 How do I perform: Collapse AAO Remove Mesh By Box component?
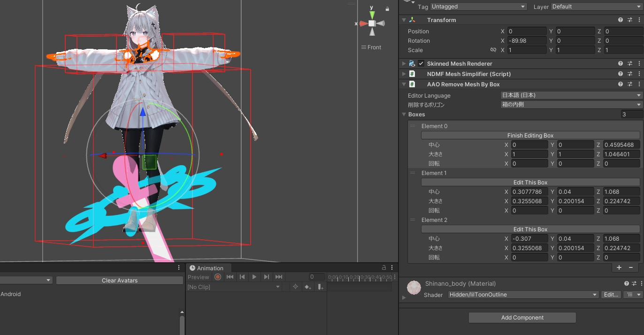click(x=404, y=84)
